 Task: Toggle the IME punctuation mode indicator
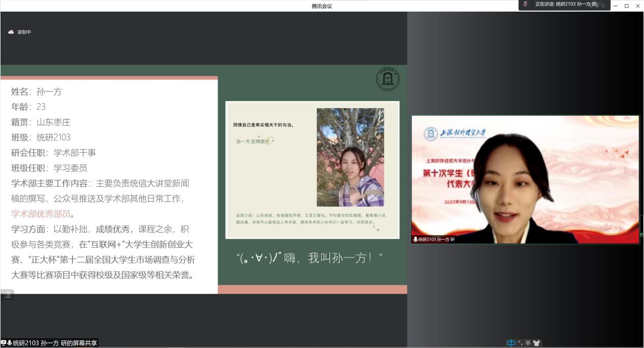tap(519, 343)
